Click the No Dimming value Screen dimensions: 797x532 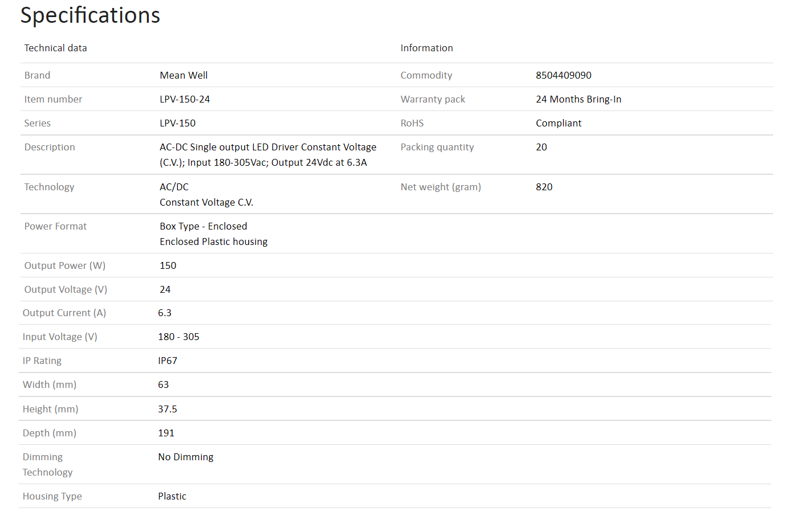(x=185, y=457)
